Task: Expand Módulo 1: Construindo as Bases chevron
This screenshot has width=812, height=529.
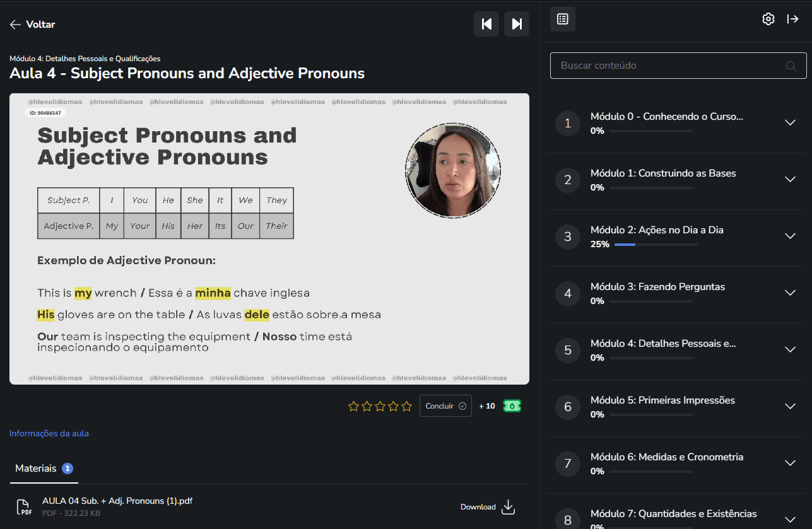Action: point(790,179)
